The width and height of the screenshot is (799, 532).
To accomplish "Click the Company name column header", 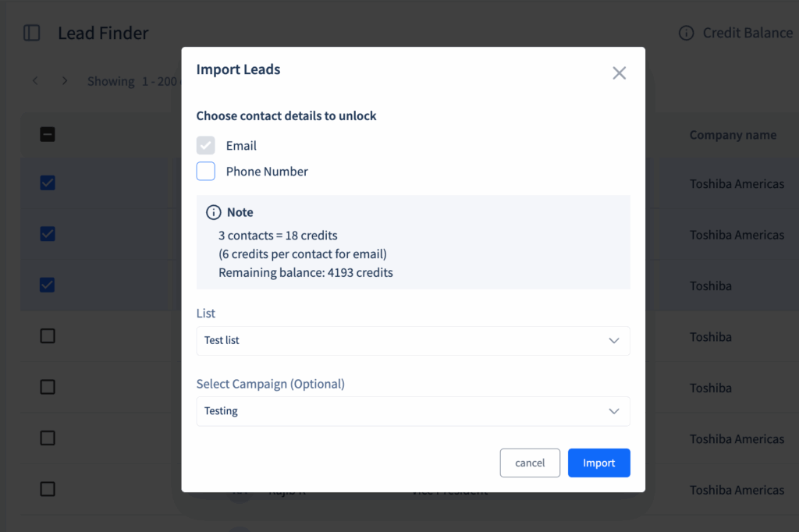I will click(x=733, y=135).
